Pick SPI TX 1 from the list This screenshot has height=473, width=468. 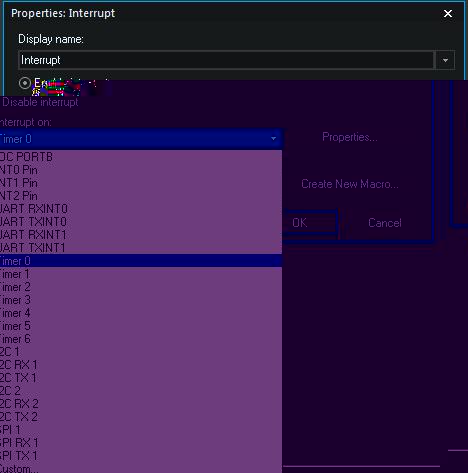pos(141,456)
